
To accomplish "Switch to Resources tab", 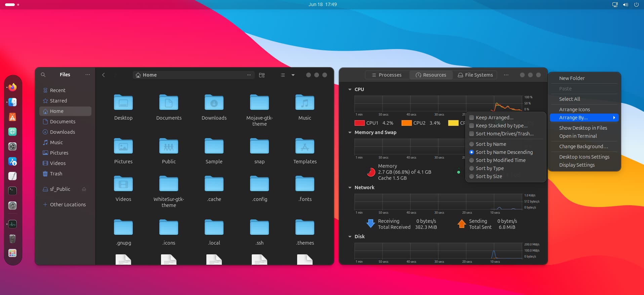I will tap(431, 75).
